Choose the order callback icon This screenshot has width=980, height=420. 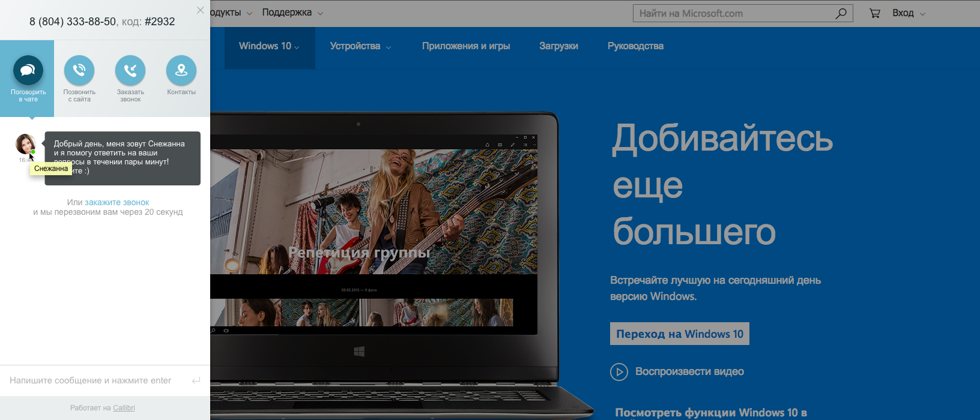click(x=130, y=71)
